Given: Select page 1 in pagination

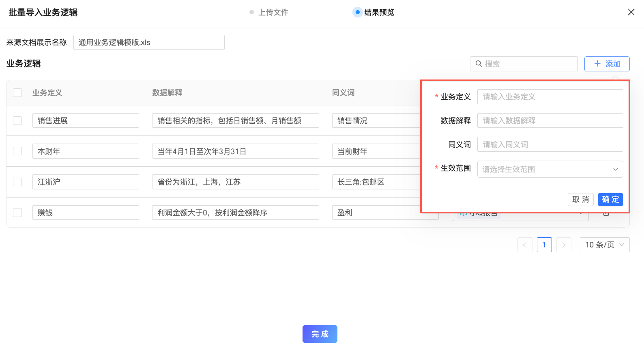Looking at the screenshot, I should pos(544,245).
